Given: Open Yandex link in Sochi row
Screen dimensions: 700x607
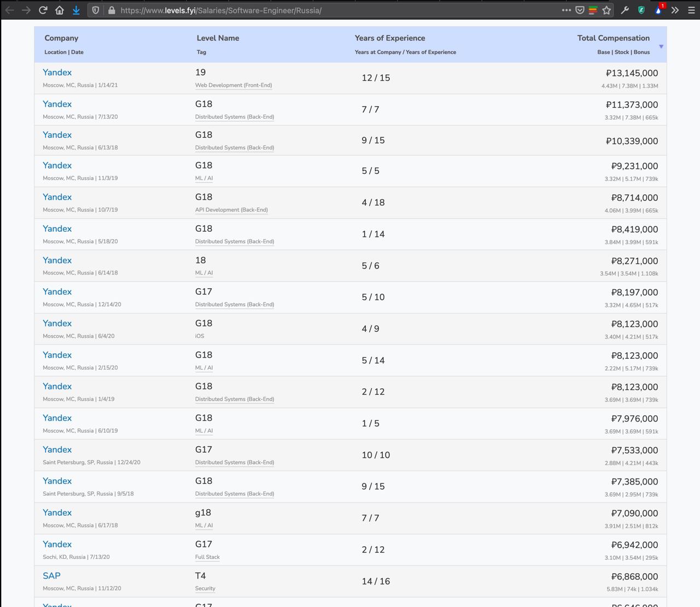Looking at the screenshot, I should (57, 544).
